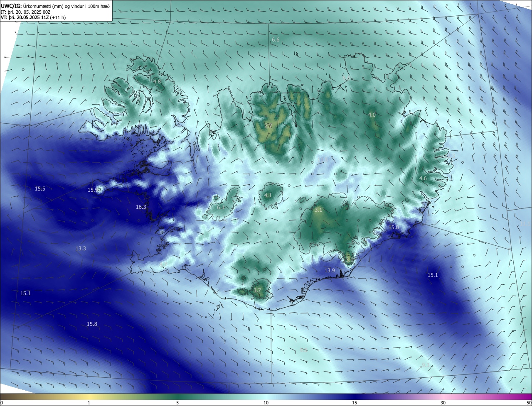The width and height of the screenshot is (532, 406).
Task: Click the 16.3 value label
Action: pos(141,207)
